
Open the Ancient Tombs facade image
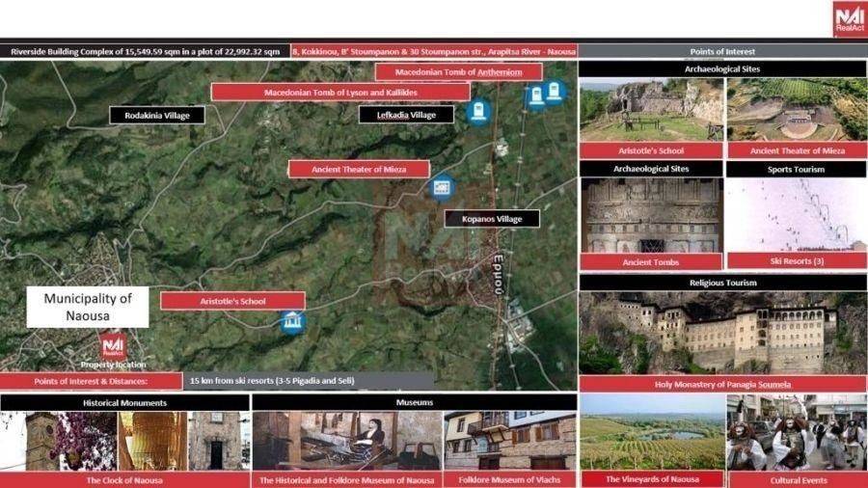pyautogui.click(x=651, y=214)
